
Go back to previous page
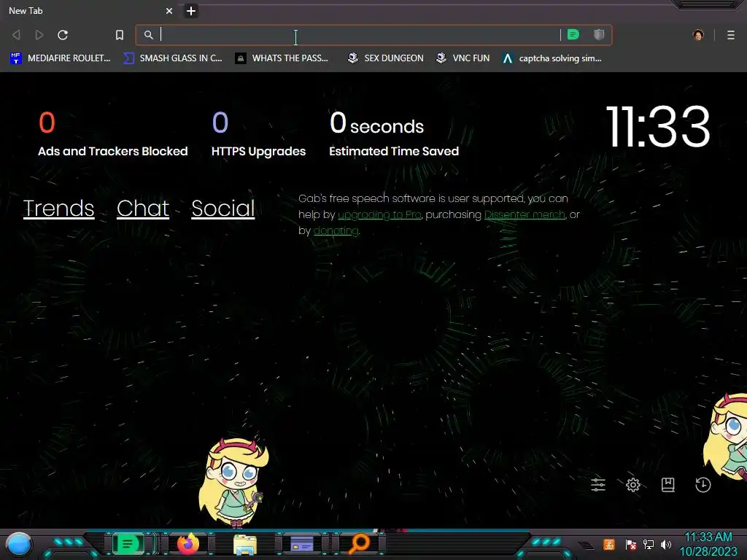pyautogui.click(x=16, y=35)
